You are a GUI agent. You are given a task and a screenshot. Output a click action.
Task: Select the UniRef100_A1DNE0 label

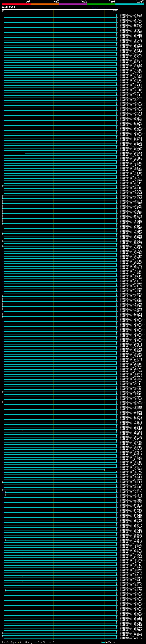[131, 223]
